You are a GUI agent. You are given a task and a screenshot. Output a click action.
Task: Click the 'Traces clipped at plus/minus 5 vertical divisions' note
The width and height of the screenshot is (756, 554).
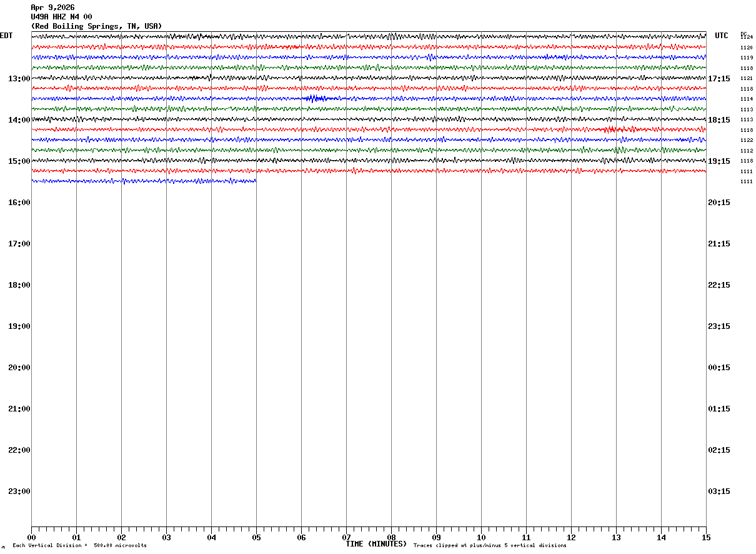pyautogui.click(x=490, y=546)
